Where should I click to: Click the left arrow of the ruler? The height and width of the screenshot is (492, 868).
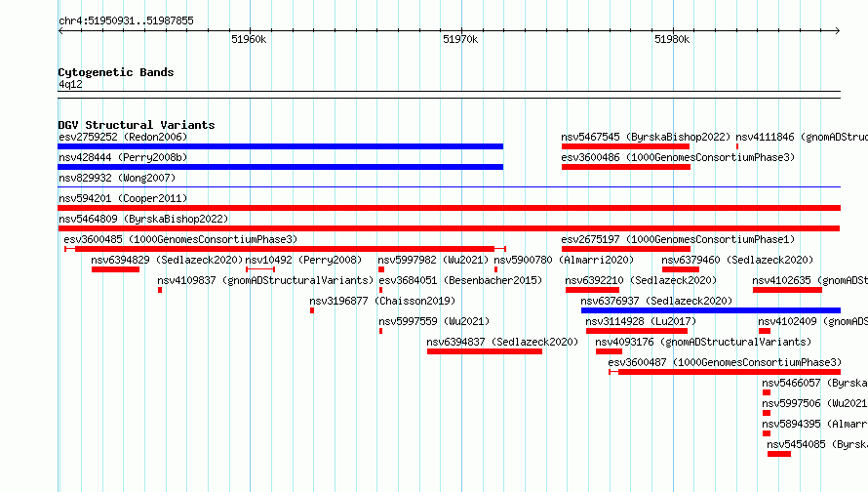60,31
